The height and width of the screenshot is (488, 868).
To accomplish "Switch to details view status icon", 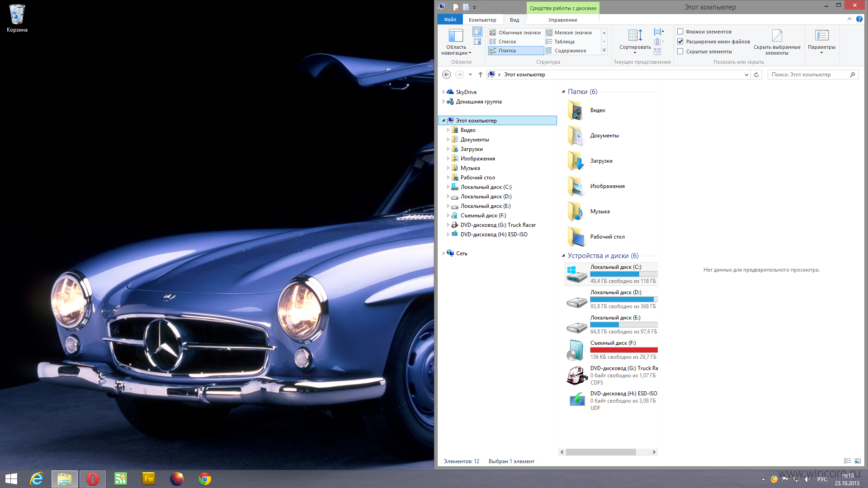I will (847, 461).
